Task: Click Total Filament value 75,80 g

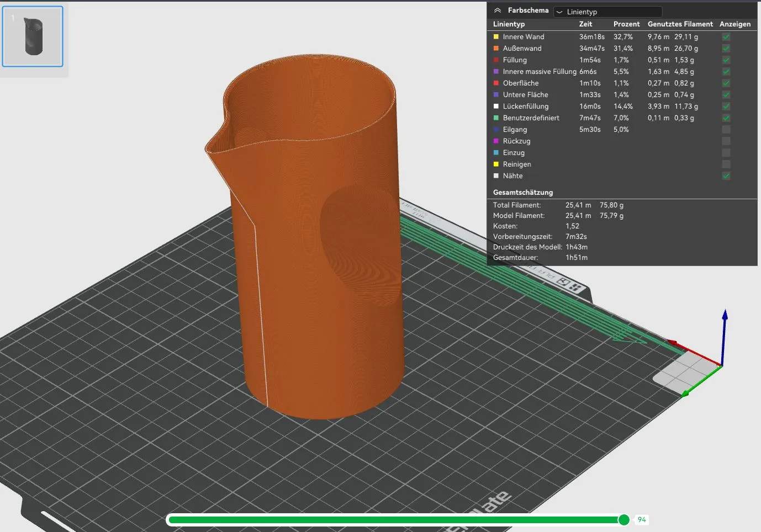Action: coord(611,205)
